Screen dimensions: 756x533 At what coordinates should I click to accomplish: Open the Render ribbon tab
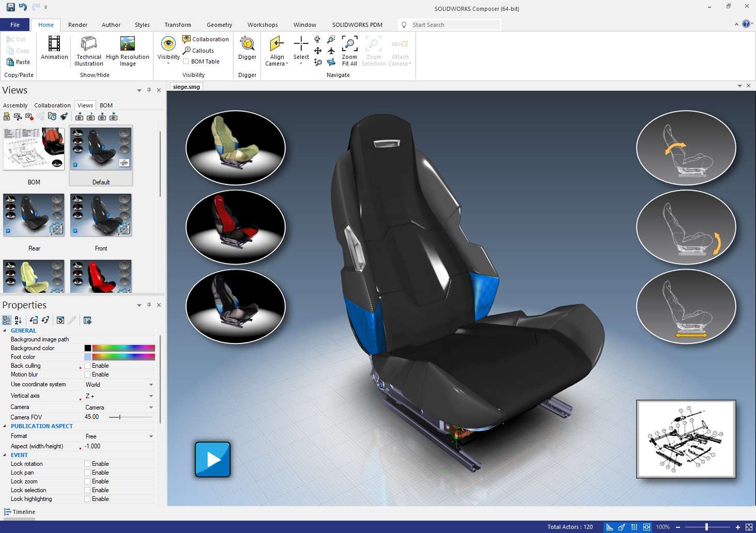tap(78, 25)
